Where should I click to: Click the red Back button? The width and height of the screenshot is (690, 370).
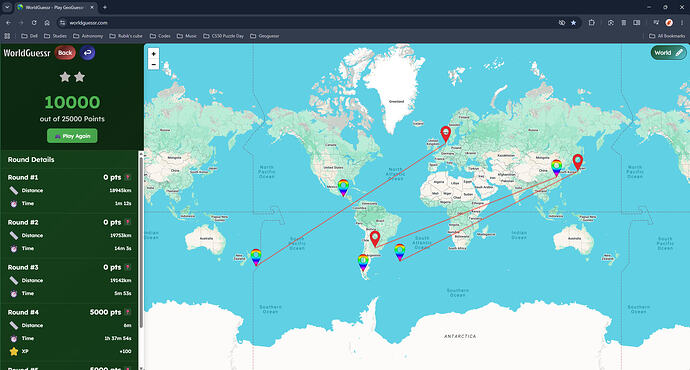pos(65,53)
